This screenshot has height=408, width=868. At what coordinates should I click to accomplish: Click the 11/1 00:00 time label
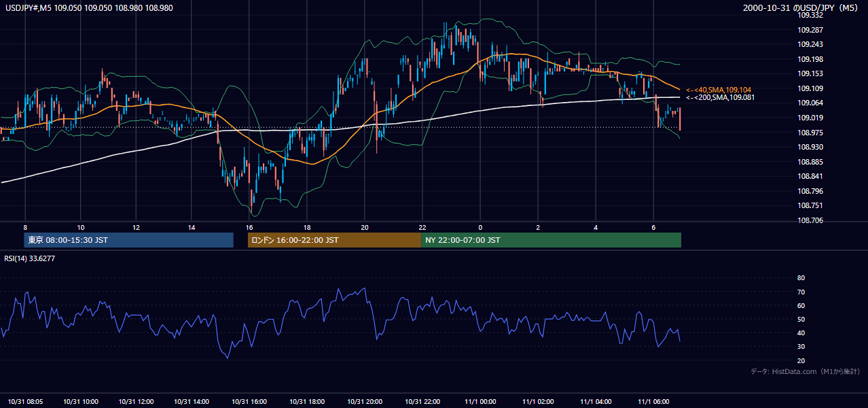click(x=481, y=401)
